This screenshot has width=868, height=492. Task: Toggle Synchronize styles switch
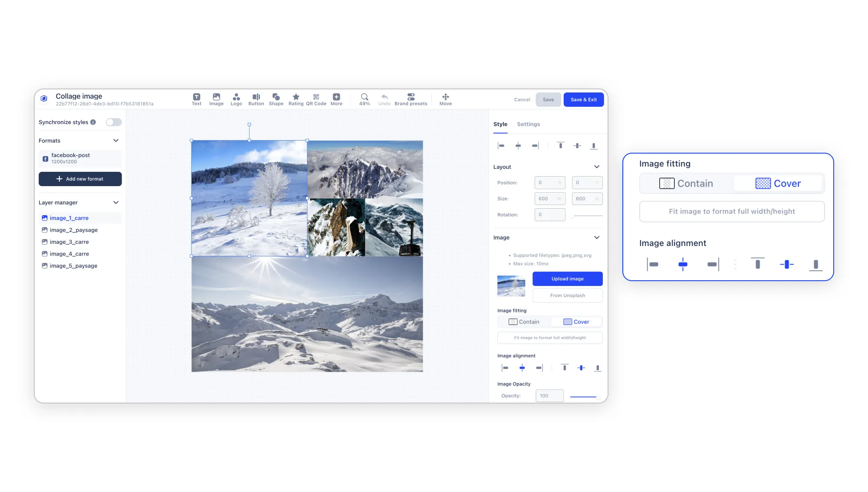[113, 122]
